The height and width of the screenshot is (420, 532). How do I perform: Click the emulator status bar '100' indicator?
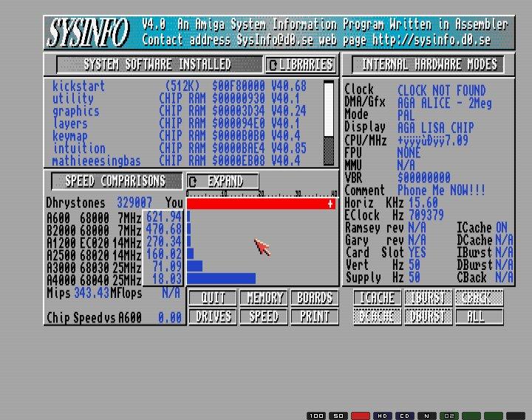pos(316,416)
